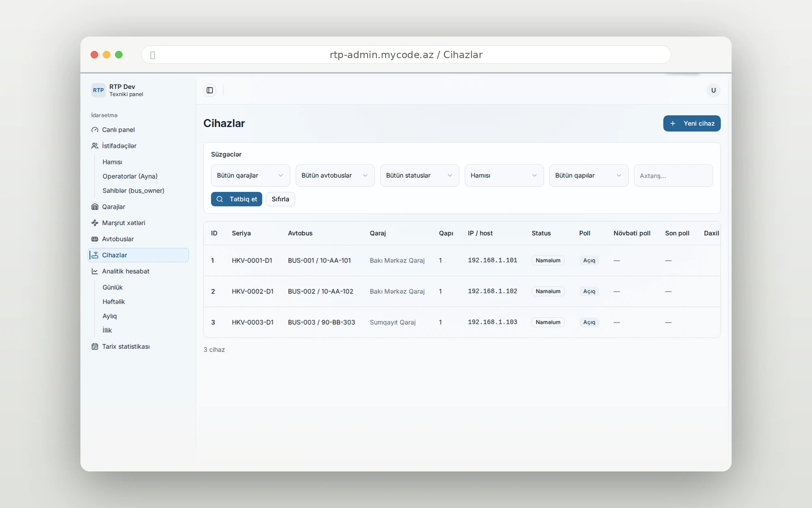This screenshot has width=812, height=508.
Task: Click the address bar site icon
Action: (153, 55)
